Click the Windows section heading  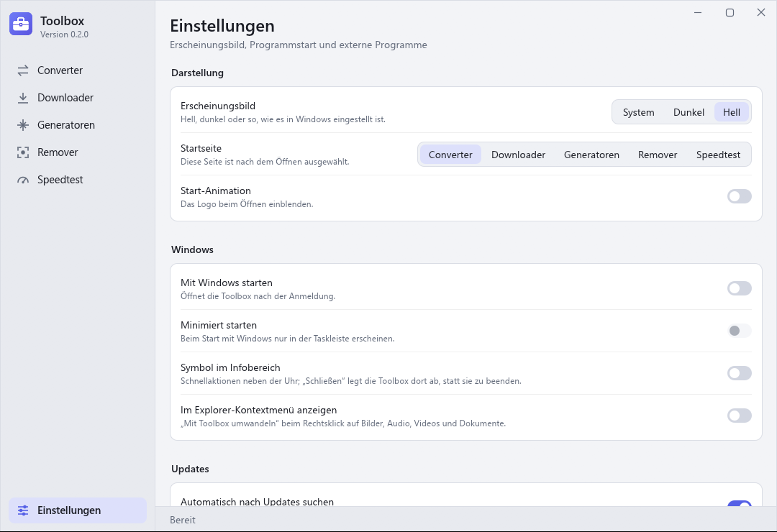pos(192,249)
